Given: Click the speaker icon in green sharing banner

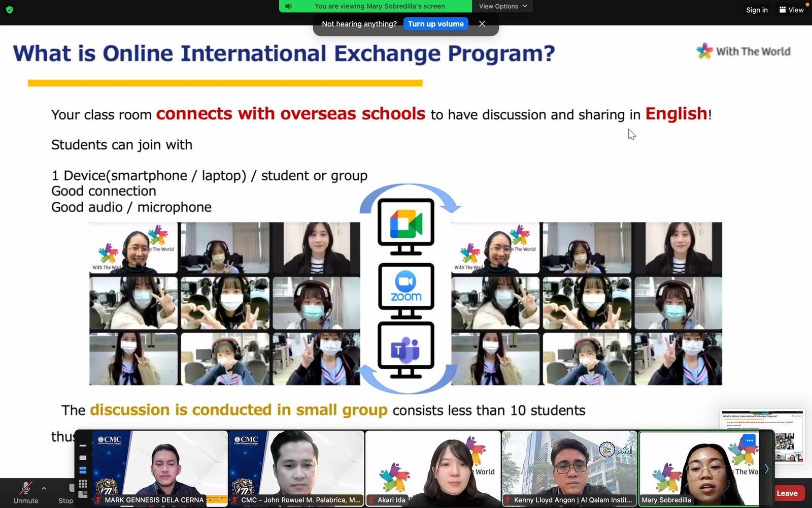Looking at the screenshot, I should coord(289,6).
